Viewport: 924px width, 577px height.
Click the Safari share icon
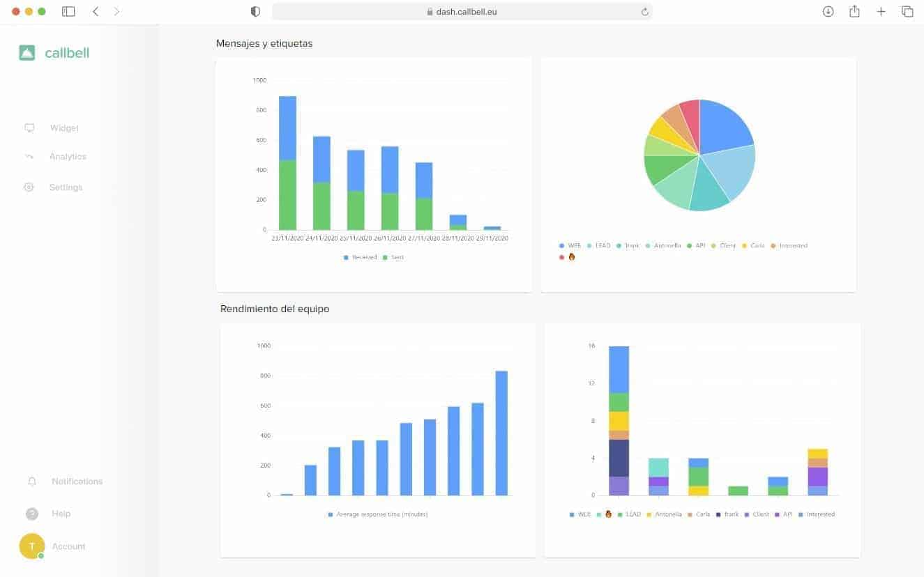point(854,12)
